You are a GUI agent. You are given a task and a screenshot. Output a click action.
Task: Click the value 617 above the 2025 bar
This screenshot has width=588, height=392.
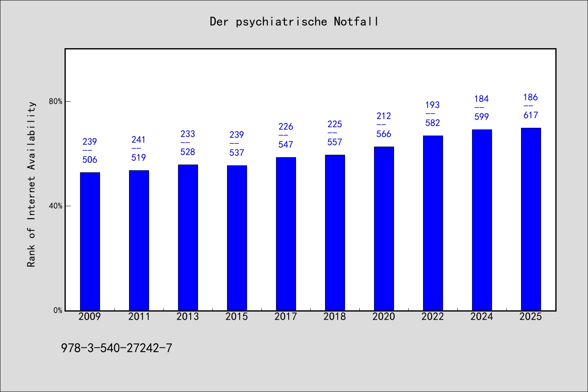(531, 115)
